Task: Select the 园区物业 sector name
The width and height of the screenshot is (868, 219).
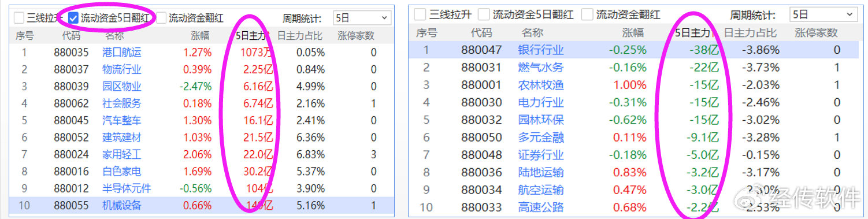Action: 122,87
